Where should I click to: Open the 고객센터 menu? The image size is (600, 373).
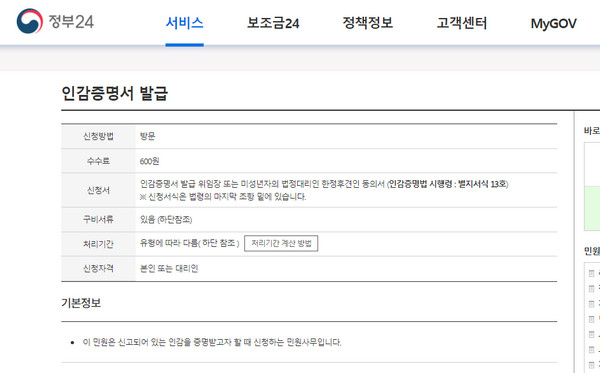(461, 23)
